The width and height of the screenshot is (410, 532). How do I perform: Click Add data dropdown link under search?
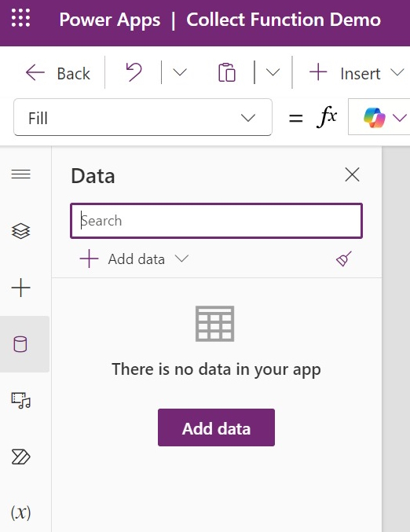(x=134, y=259)
